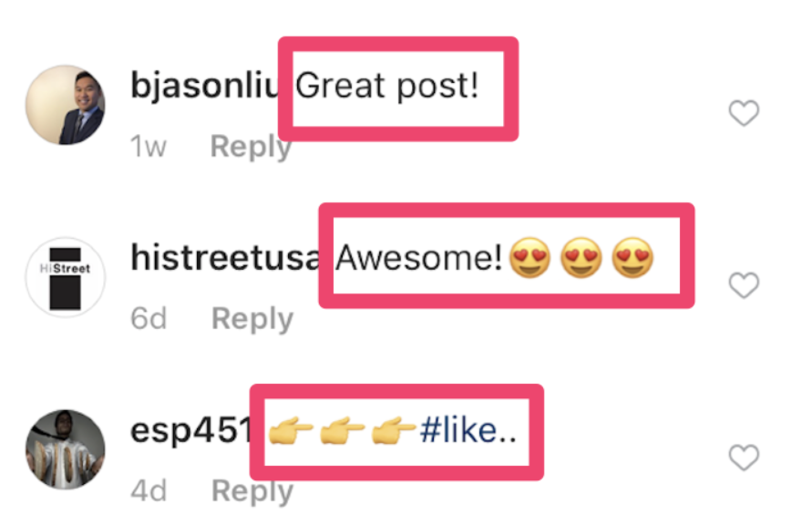
Task: Like esp451's comment using the heart
Action: point(744,458)
